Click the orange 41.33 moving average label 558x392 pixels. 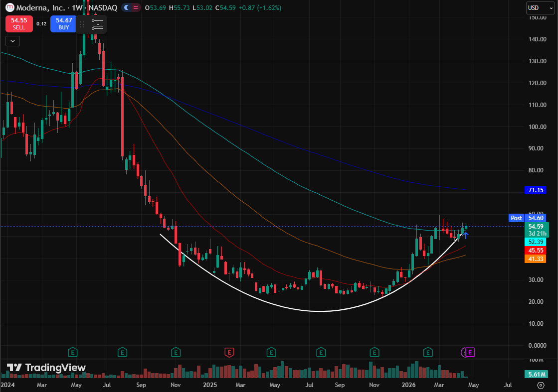coord(535,259)
